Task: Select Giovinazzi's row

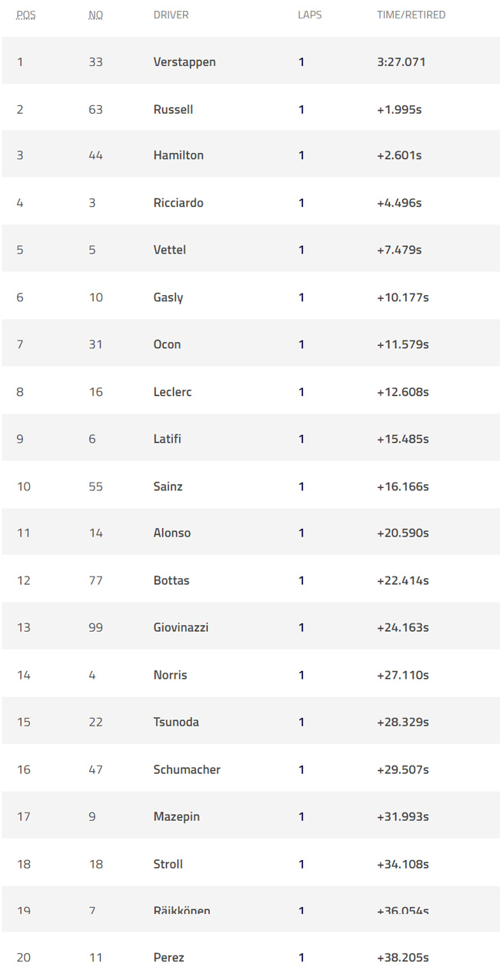Action: point(251,627)
